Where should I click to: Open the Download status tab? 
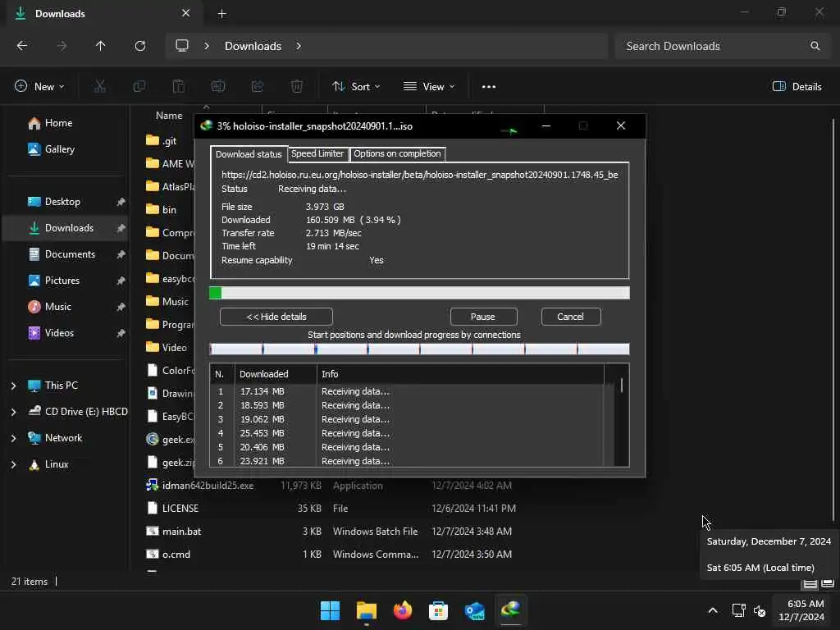[249, 153]
